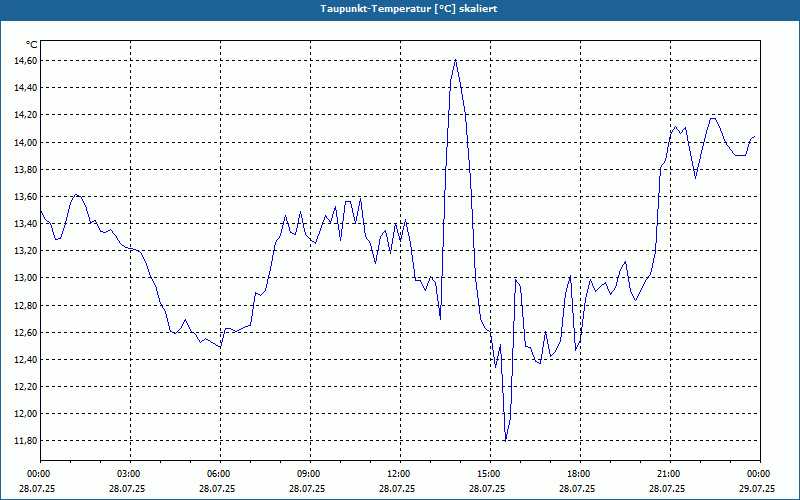Click the 14,40 y-axis value
Screen dimensions: 800x500
tap(27, 88)
